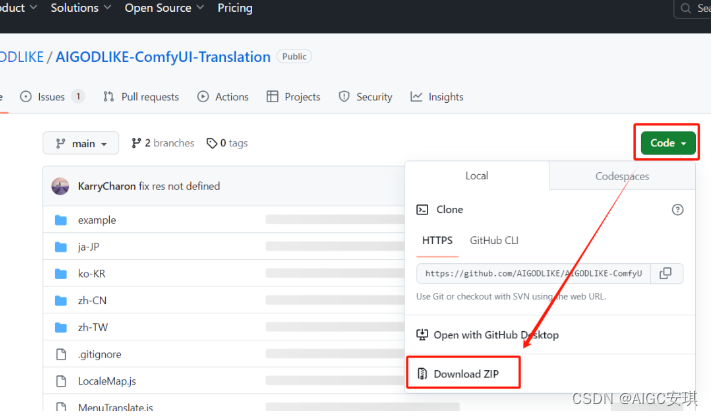Viewport: 713px width, 416px height.
Task: View the 0 tags link
Action: click(x=227, y=143)
